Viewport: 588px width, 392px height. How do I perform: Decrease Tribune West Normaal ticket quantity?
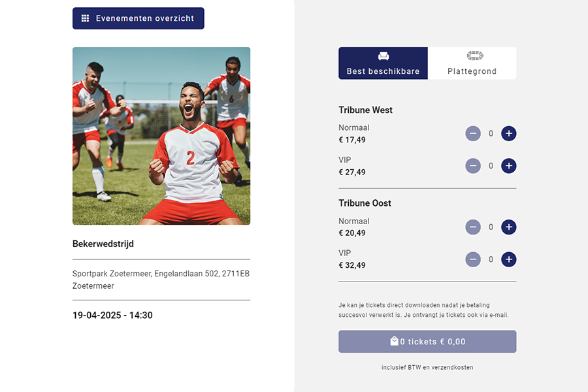coord(473,134)
